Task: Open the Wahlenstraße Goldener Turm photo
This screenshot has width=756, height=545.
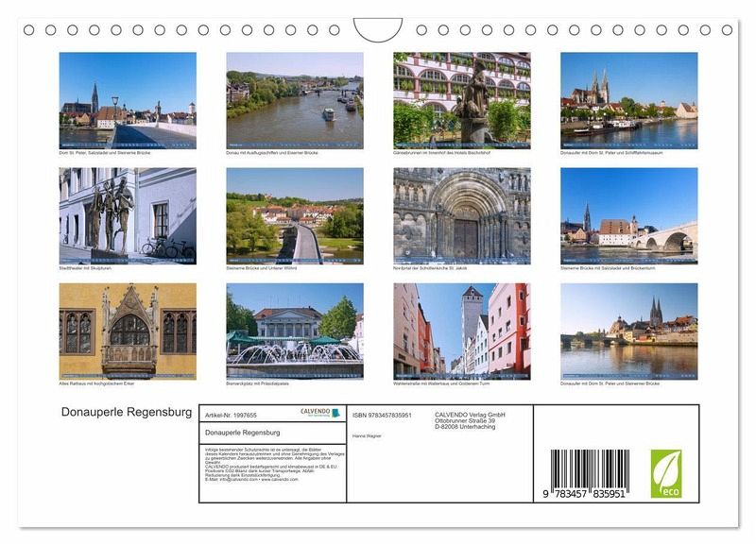Action: tap(462, 332)
